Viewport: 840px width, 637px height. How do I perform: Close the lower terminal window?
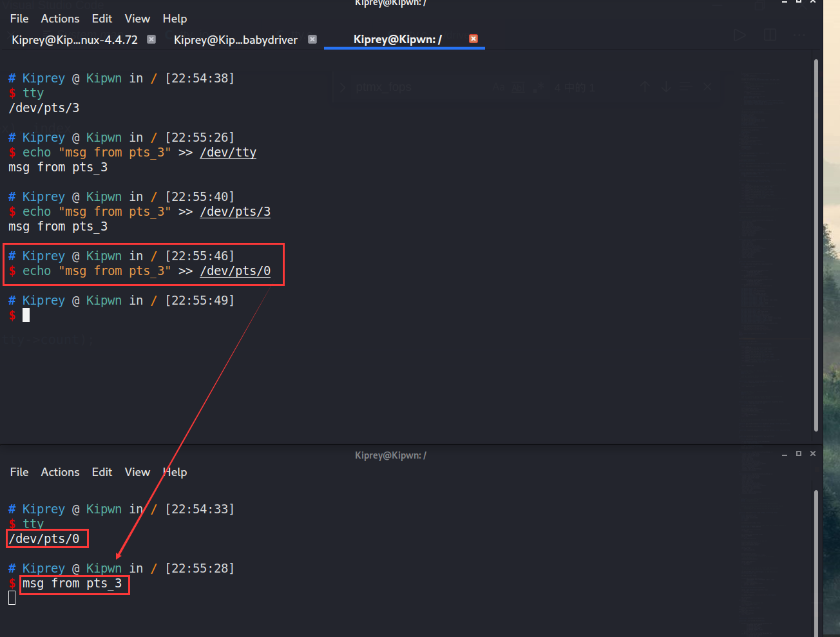point(813,453)
